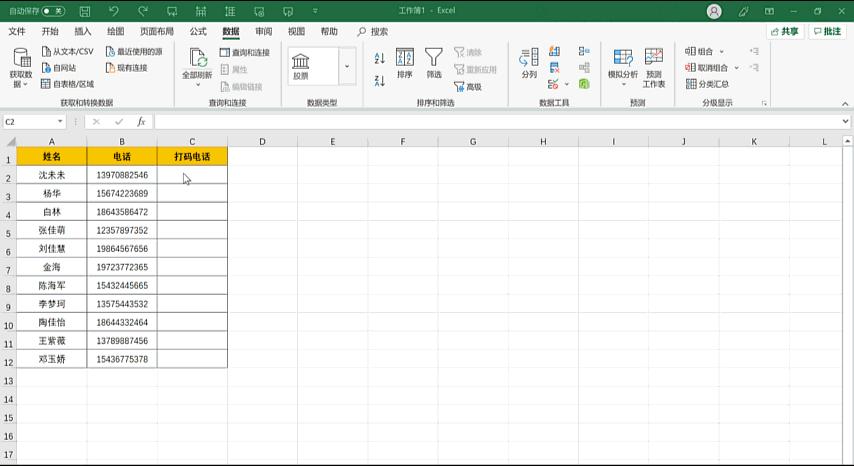The height and width of the screenshot is (466, 854).
Task: Expand the 全部刷新 dropdown arrow
Action: pos(197,84)
